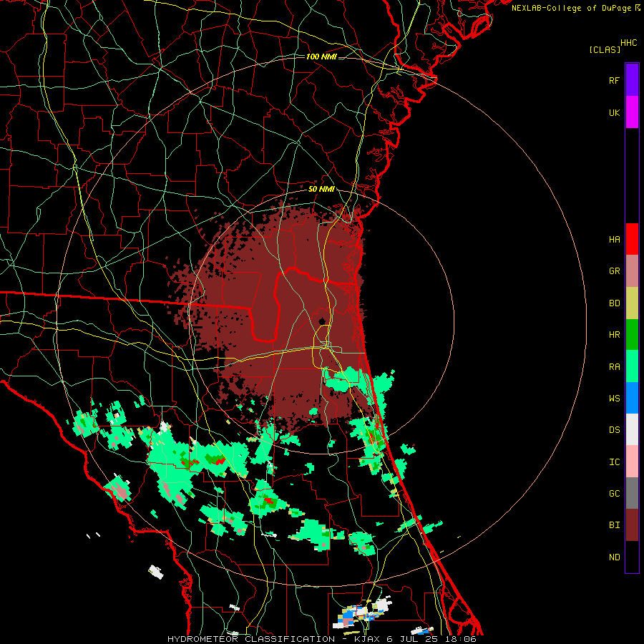The width and height of the screenshot is (644, 644).
Task: Click the blue WS legend swatch
Action: point(632,398)
